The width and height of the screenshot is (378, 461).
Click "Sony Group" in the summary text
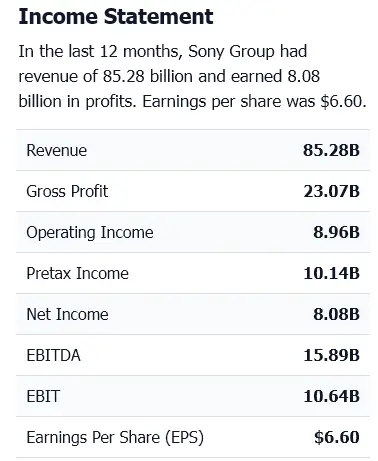coord(231,52)
